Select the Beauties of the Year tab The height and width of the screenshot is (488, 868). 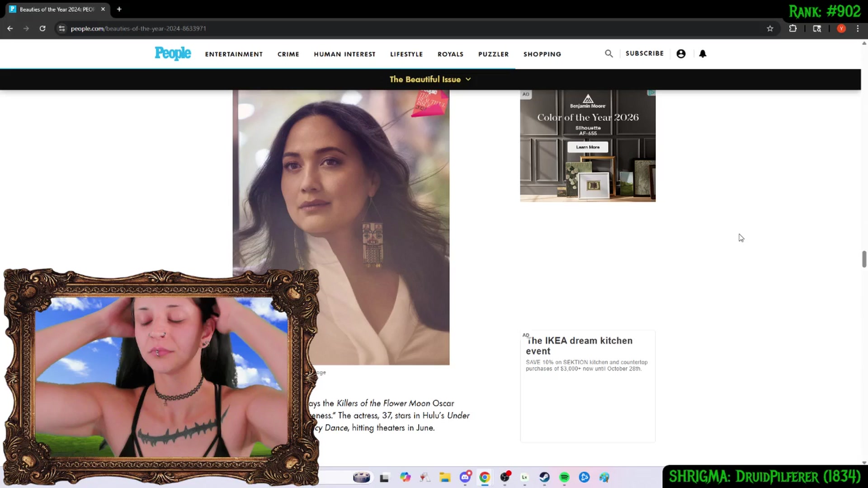pos(58,9)
